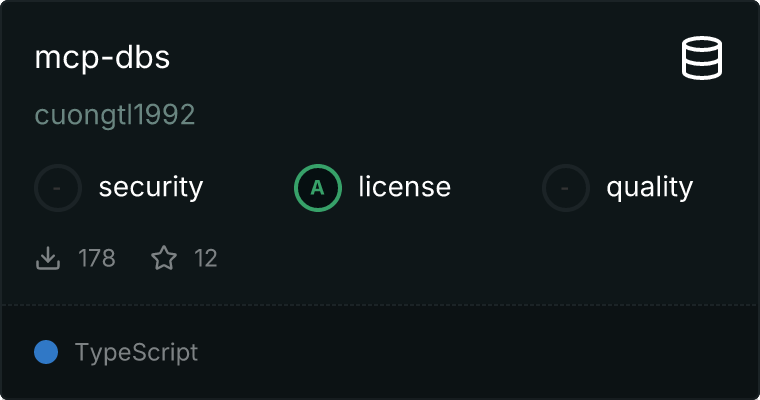Click the green license A badge
760x400 pixels.
[x=318, y=187]
